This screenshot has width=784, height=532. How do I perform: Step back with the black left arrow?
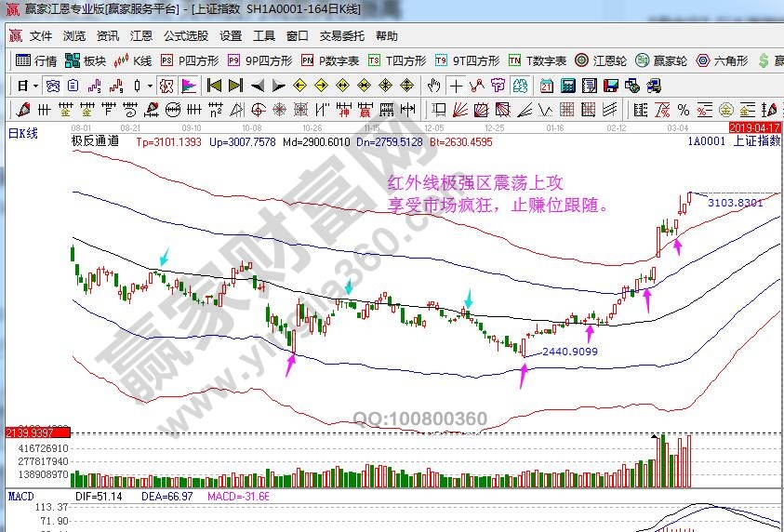pos(258,86)
